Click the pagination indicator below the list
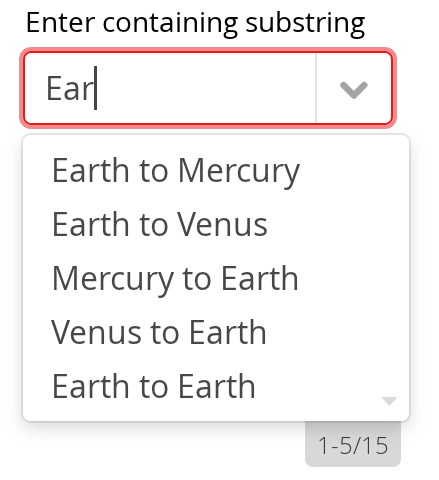 353,445
